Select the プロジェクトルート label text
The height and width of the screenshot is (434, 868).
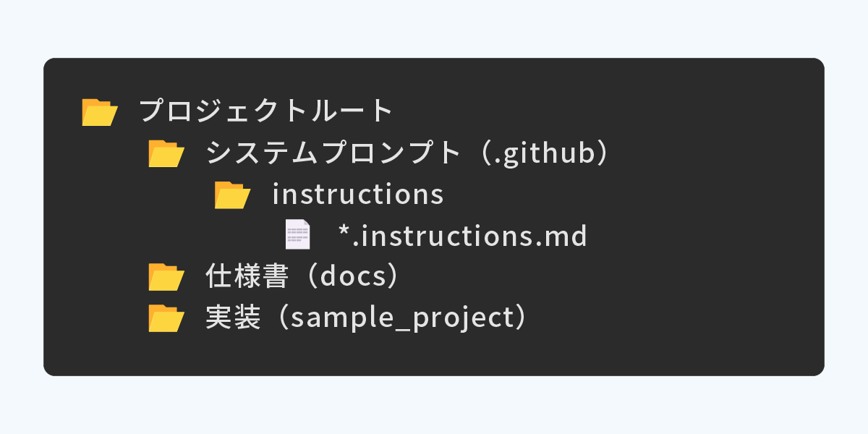click(266, 111)
